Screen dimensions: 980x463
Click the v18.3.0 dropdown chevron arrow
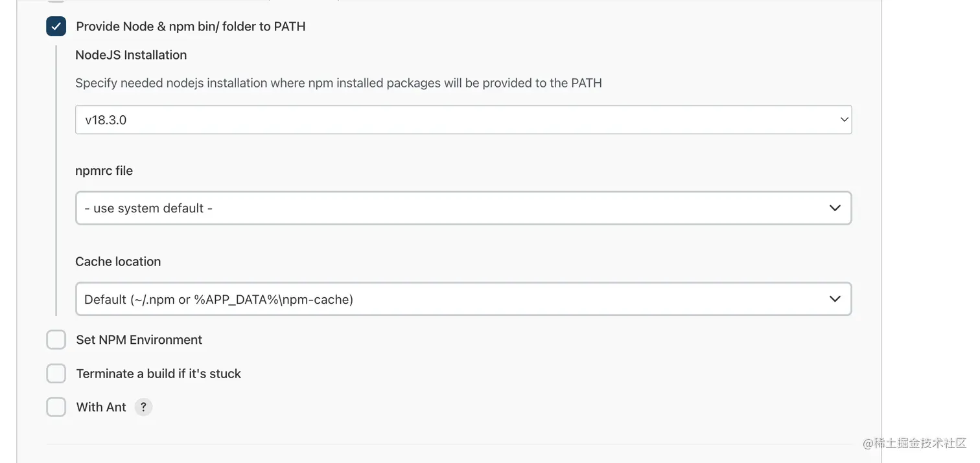(x=844, y=120)
